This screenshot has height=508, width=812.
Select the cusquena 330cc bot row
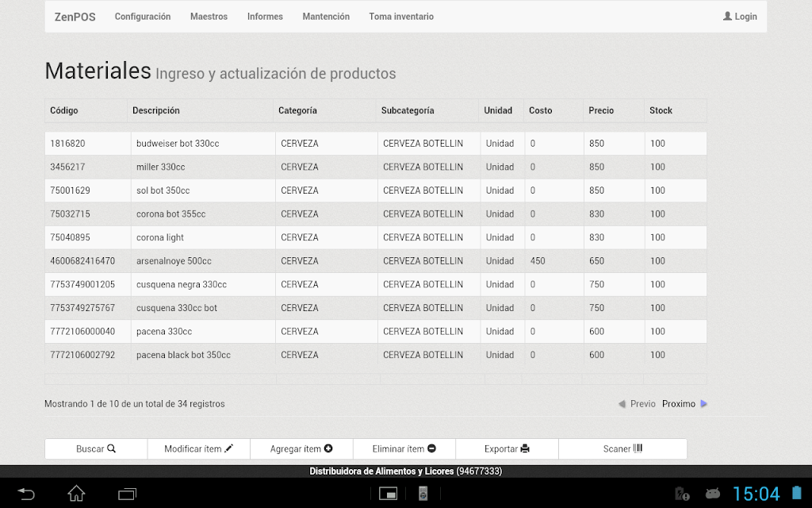point(375,308)
